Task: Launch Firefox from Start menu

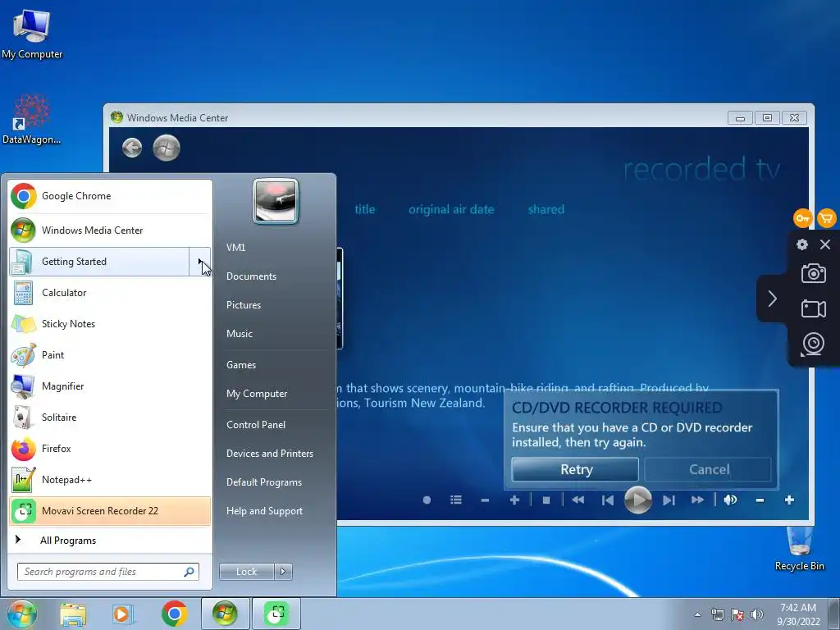Action: tap(110, 449)
